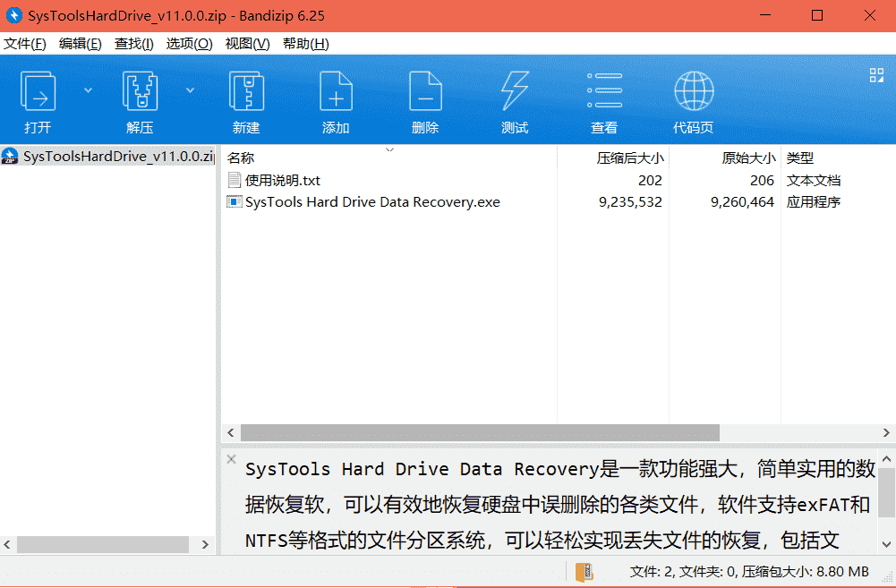The height and width of the screenshot is (588, 896).
Task: Open the 查找(I) menu
Action: (133, 44)
